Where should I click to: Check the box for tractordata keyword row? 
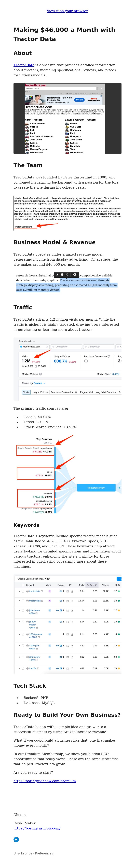pyautogui.click(x=23, y=591)
